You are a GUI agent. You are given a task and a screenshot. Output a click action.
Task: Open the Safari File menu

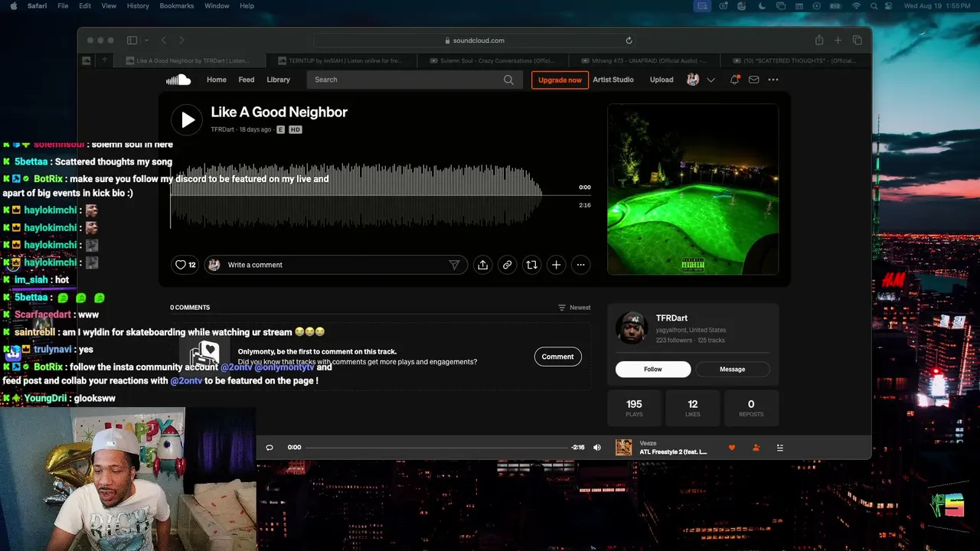(x=63, y=6)
